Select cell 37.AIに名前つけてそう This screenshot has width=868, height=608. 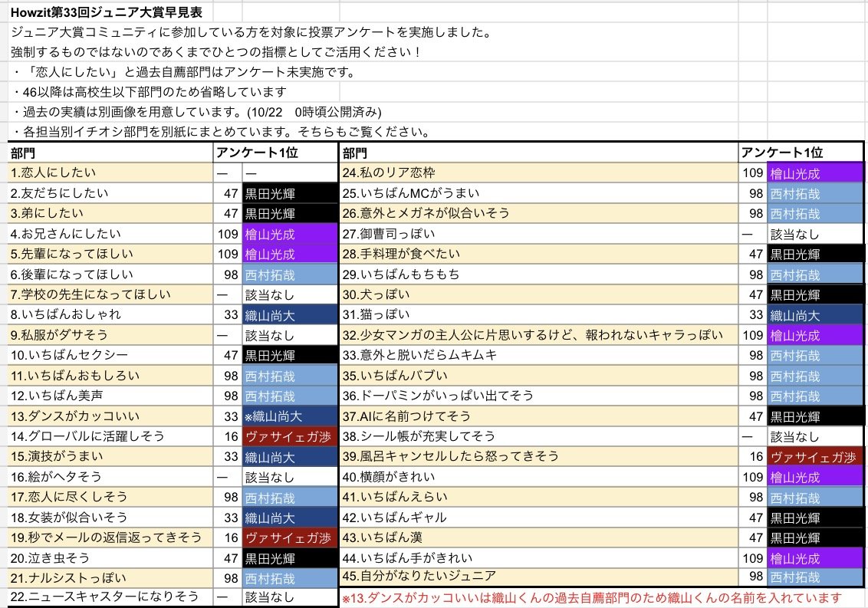click(x=538, y=416)
